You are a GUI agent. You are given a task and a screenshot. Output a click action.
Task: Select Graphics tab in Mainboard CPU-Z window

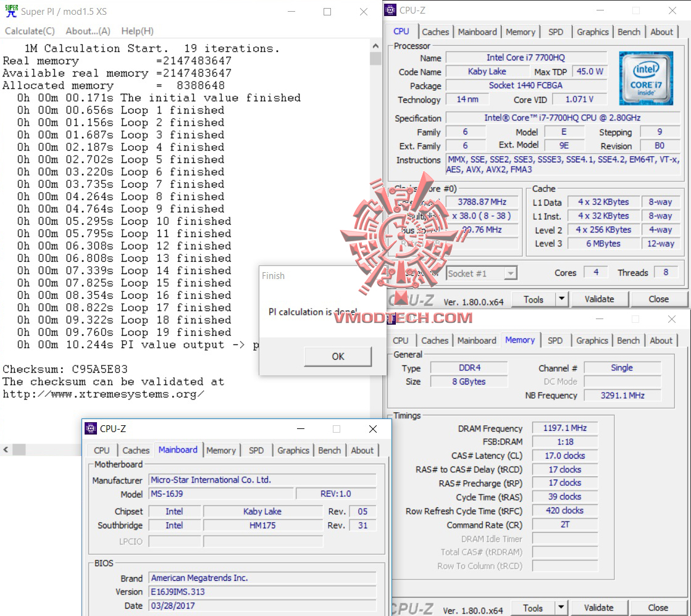pyautogui.click(x=293, y=451)
